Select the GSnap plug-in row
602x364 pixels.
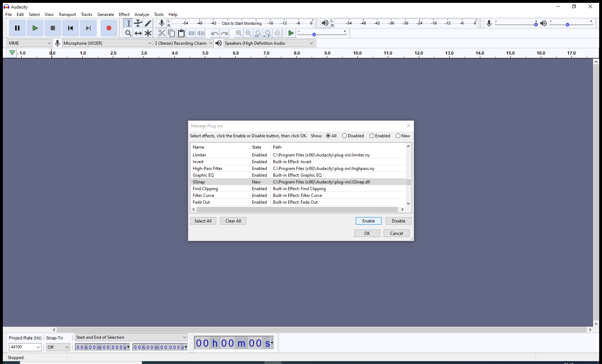click(x=298, y=182)
